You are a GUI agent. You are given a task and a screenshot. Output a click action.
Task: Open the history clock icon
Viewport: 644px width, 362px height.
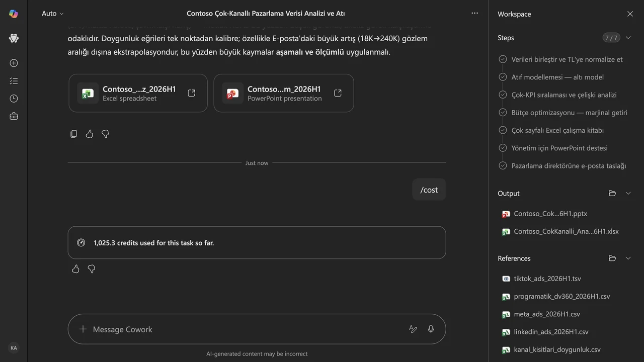pos(14,99)
